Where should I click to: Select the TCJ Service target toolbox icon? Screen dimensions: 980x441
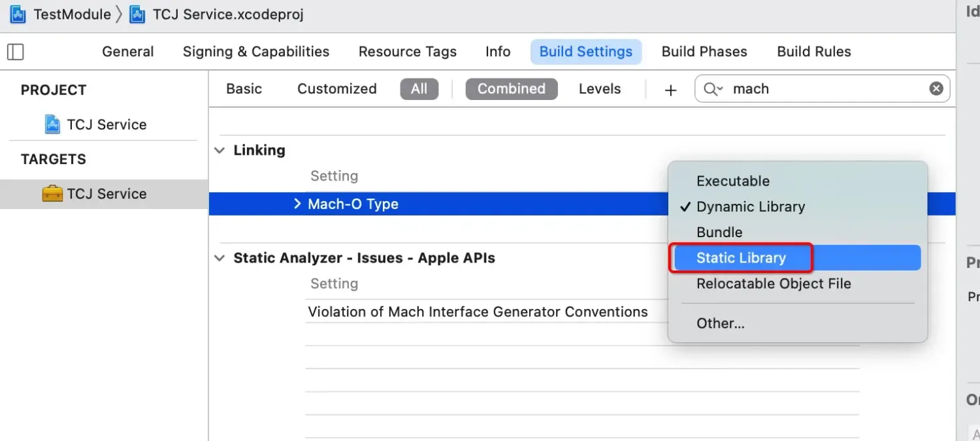point(52,193)
